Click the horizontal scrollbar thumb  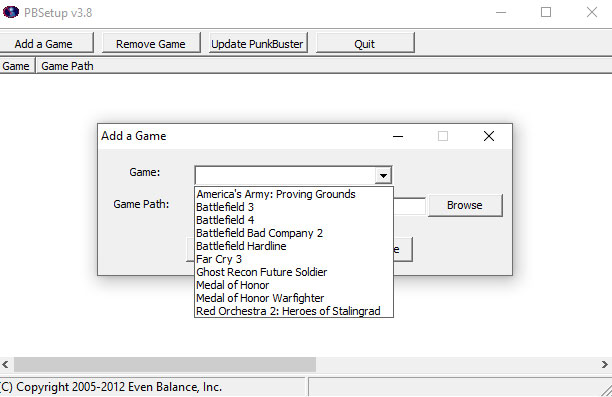click(x=165, y=364)
